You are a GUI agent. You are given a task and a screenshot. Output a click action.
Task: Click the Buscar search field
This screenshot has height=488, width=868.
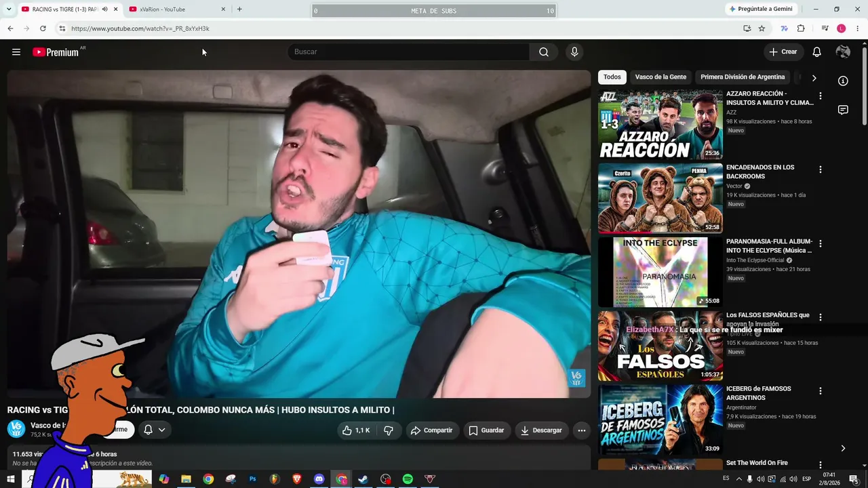pos(409,52)
